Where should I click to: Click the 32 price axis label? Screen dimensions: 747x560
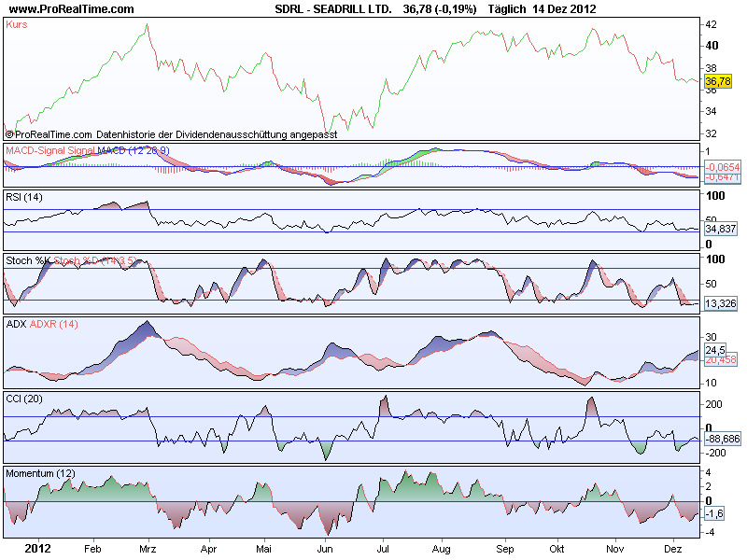click(711, 133)
